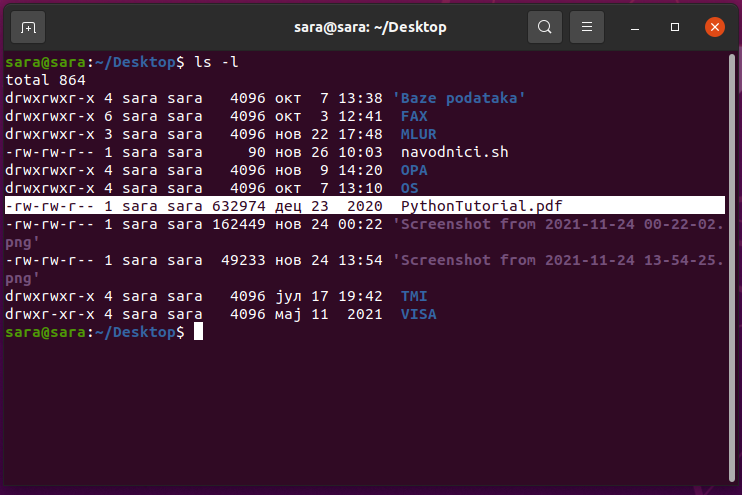
Task: Click the navodnici.sh file name
Action: tap(454, 152)
